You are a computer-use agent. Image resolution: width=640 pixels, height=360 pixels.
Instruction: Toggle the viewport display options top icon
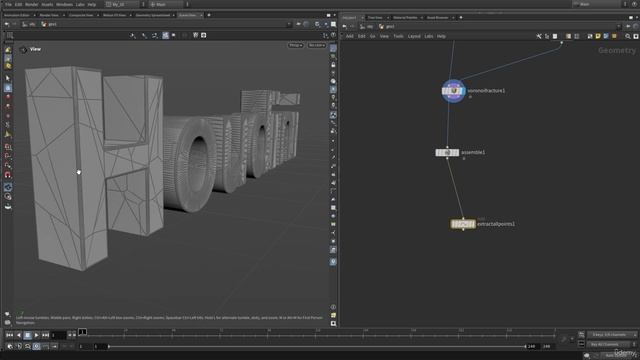(x=333, y=49)
